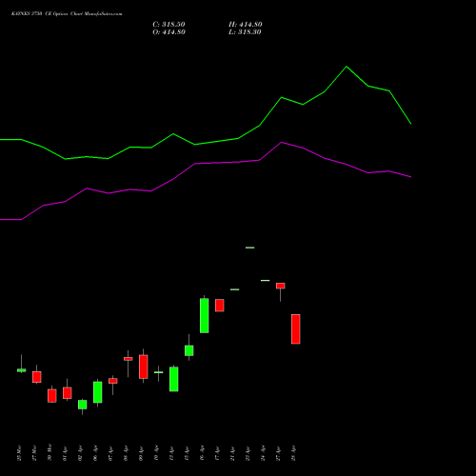
Task: Select the high value 'H: 414.80'
Action: click(246, 25)
